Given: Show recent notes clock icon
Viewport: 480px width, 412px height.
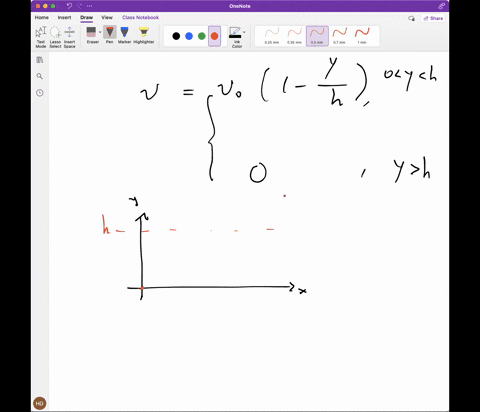Looking at the screenshot, I should pos(40,93).
